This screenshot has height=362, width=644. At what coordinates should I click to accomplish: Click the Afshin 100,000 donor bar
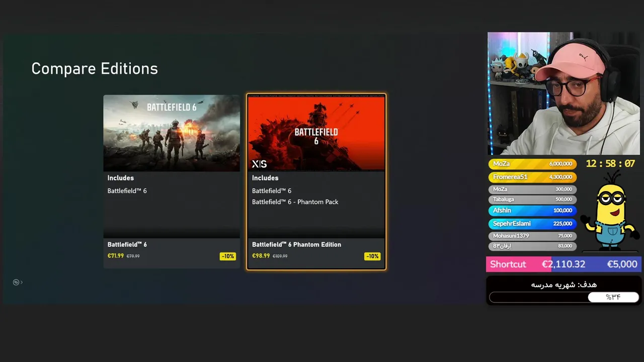532,210
